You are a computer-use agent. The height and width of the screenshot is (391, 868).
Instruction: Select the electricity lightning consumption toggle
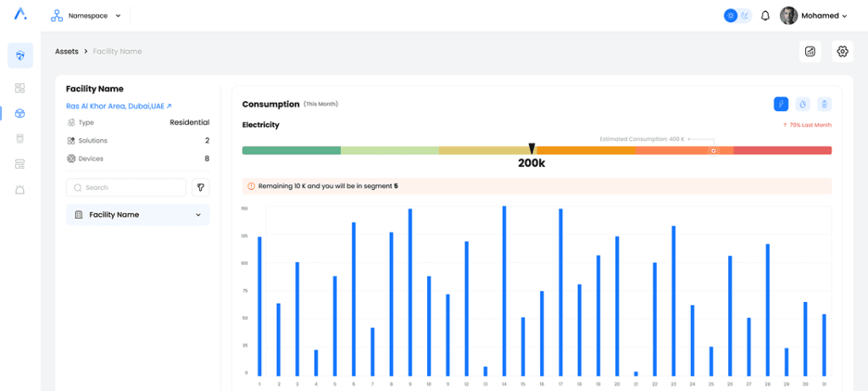tap(781, 104)
